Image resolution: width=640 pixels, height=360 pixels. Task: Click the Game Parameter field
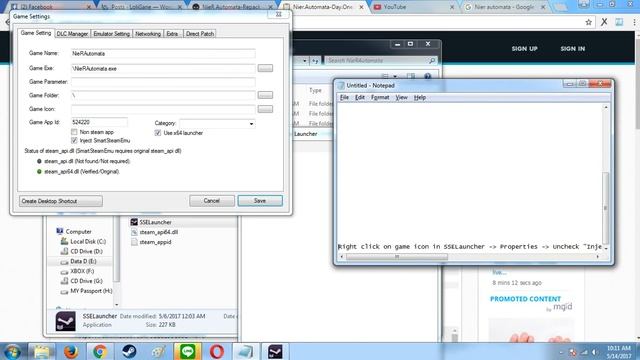[163, 82]
